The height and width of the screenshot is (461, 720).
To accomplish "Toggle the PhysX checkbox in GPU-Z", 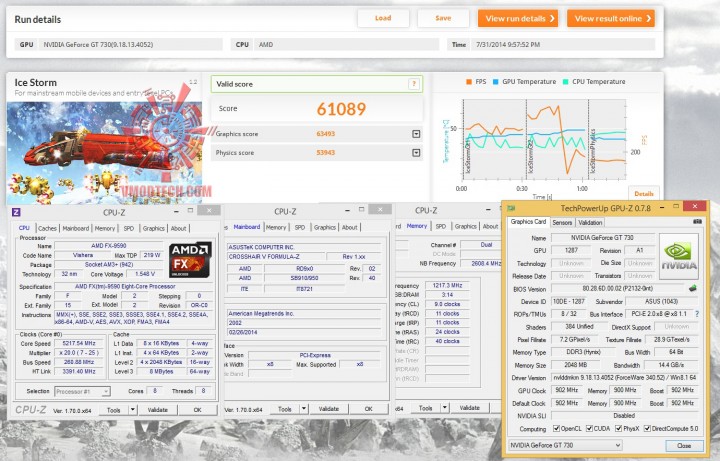I will tap(618, 428).
